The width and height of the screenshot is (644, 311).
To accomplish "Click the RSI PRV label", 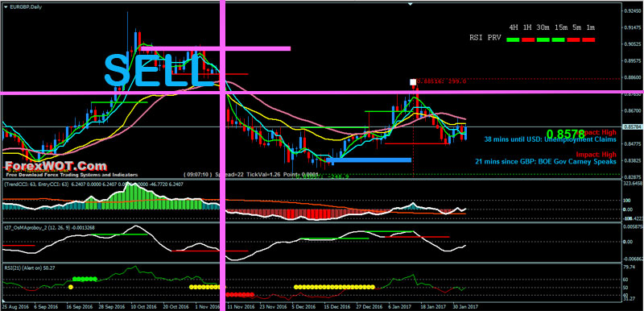I will click(x=485, y=37).
